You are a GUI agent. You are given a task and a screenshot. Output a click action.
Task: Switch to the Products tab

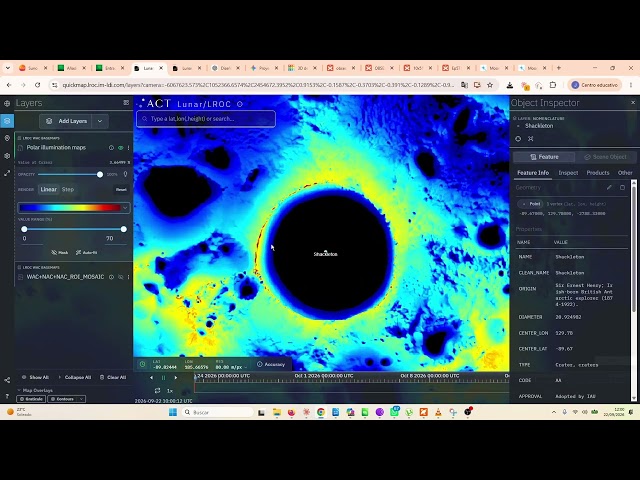598,173
